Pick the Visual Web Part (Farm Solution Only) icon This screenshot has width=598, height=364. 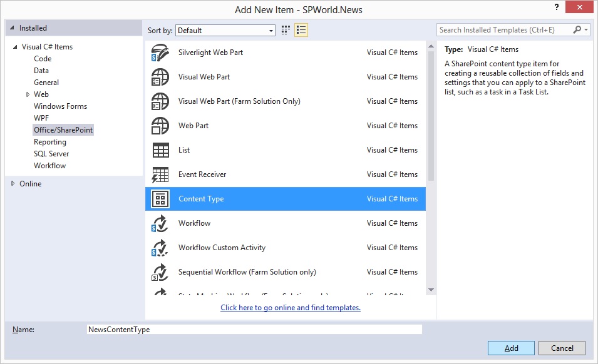160,101
